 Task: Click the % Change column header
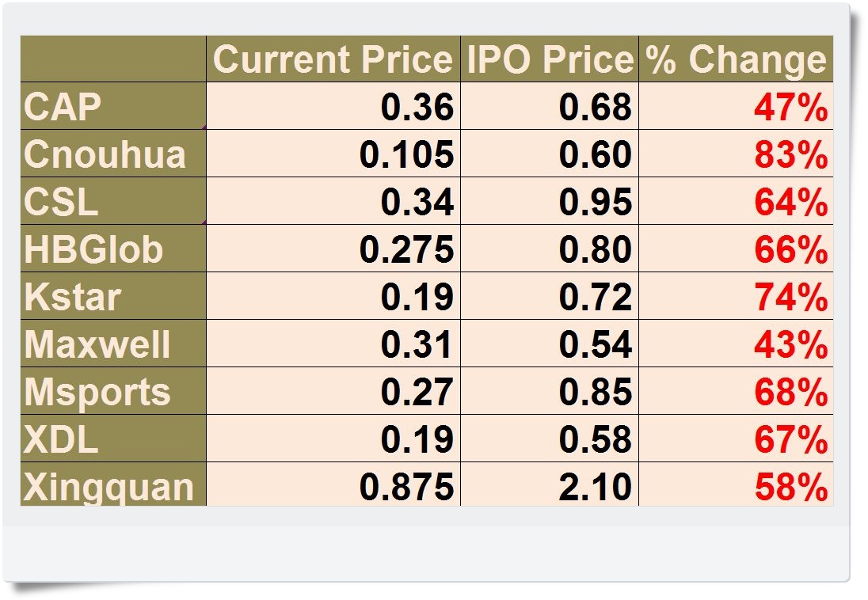tap(735, 59)
